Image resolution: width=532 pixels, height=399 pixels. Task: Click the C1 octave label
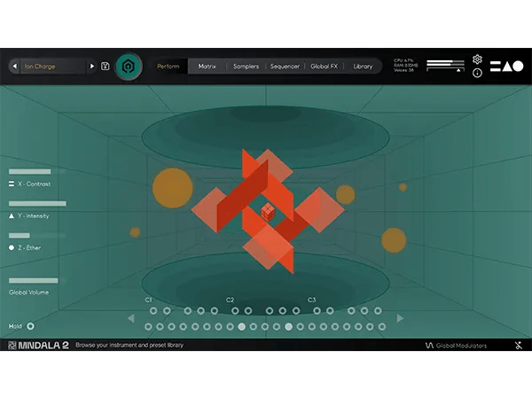(x=148, y=300)
